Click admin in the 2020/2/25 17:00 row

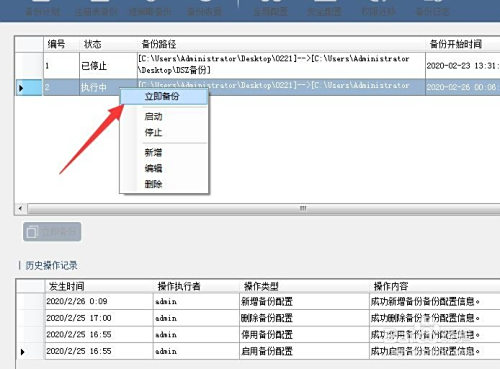click(x=196, y=318)
